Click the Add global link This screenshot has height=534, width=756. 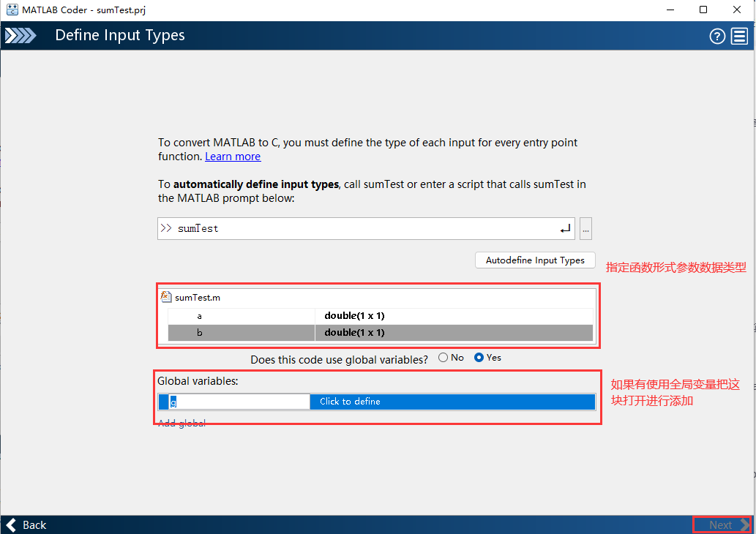point(181,423)
